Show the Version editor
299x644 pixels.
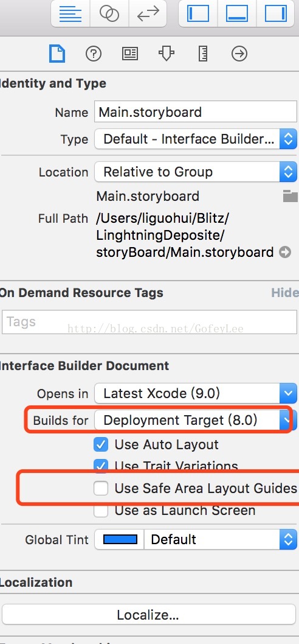click(x=148, y=13)
